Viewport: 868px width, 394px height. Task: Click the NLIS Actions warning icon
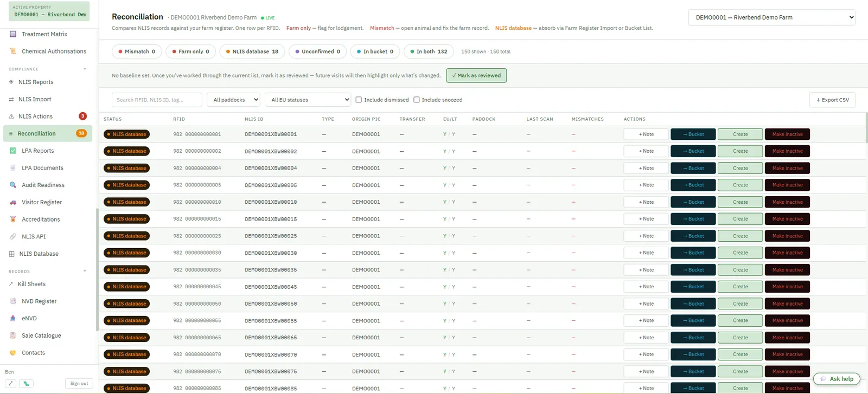pos(11,117)
